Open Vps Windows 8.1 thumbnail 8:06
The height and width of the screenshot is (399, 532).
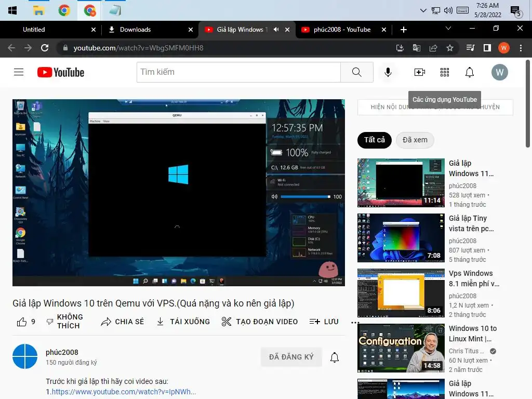click(401, 293)
